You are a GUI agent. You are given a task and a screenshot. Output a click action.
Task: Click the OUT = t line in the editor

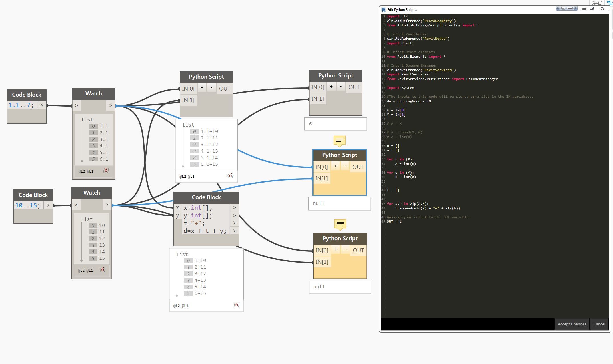click(394, 221)
